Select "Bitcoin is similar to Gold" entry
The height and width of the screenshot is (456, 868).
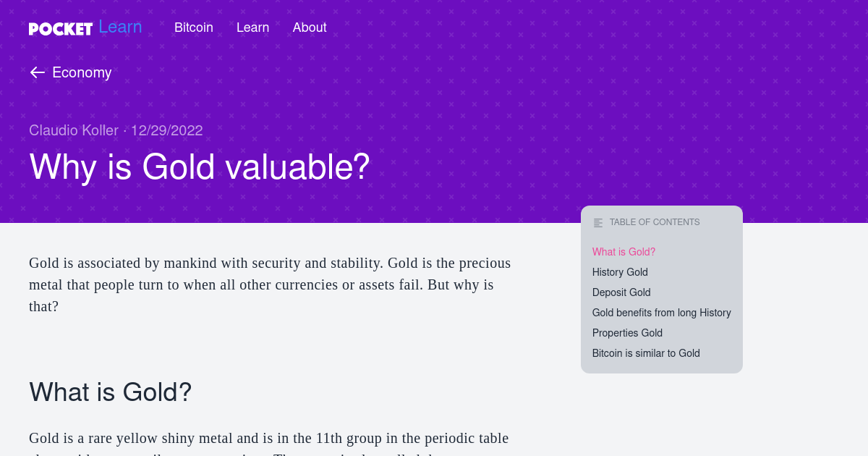[x=646, y=353]
